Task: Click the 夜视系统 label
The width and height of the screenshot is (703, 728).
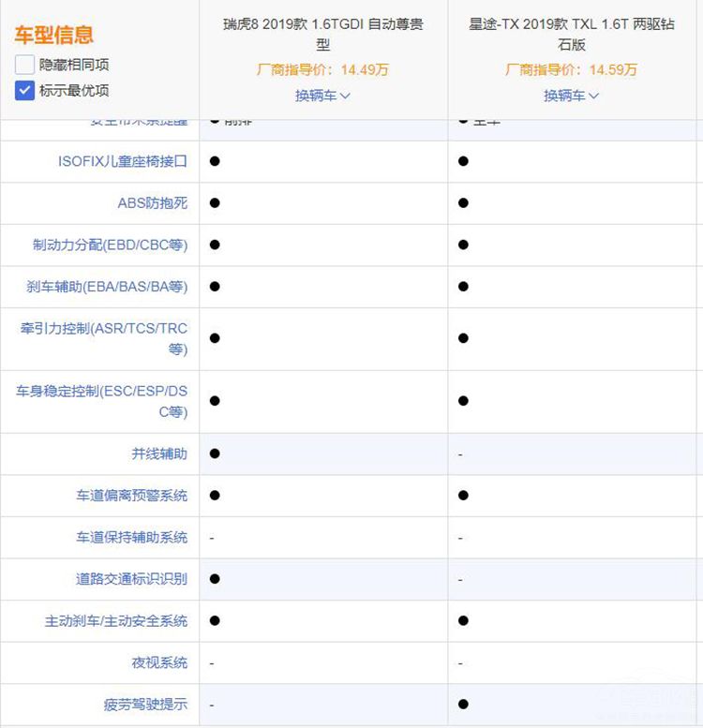Action: pyautogui.click(x=158, y=662)
